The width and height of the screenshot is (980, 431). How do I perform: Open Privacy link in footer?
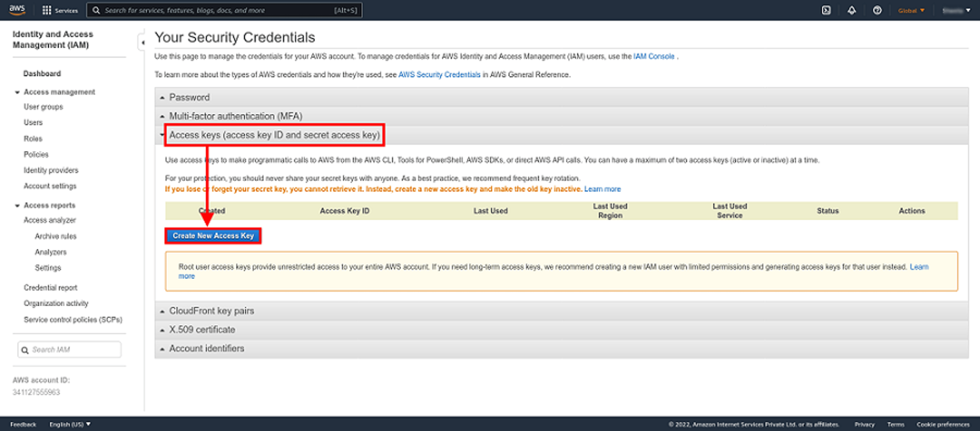click(x=864, y=424)
